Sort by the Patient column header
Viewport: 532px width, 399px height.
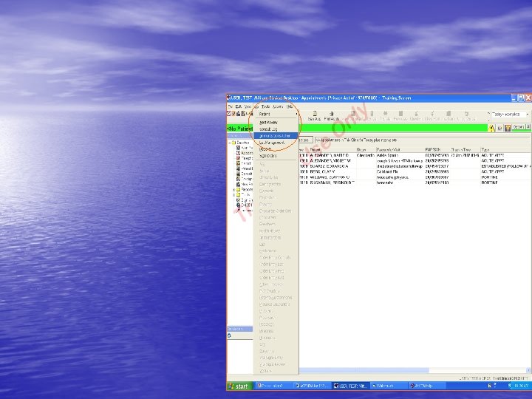coord(332,149)
